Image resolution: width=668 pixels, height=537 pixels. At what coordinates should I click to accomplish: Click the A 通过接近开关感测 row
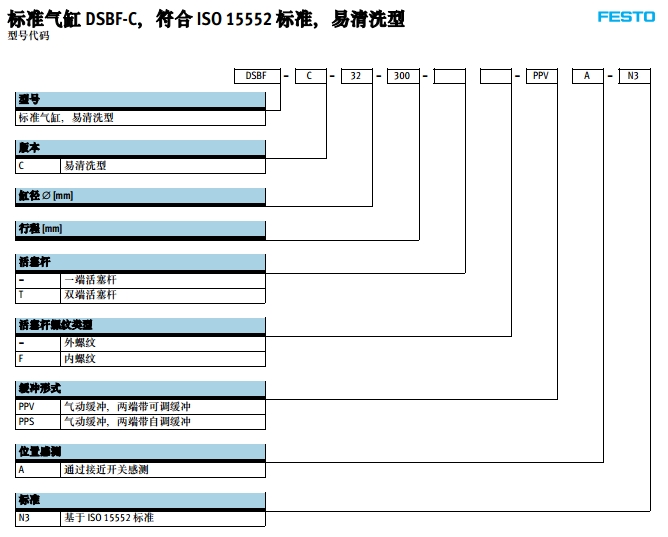(x=141, y=470)
